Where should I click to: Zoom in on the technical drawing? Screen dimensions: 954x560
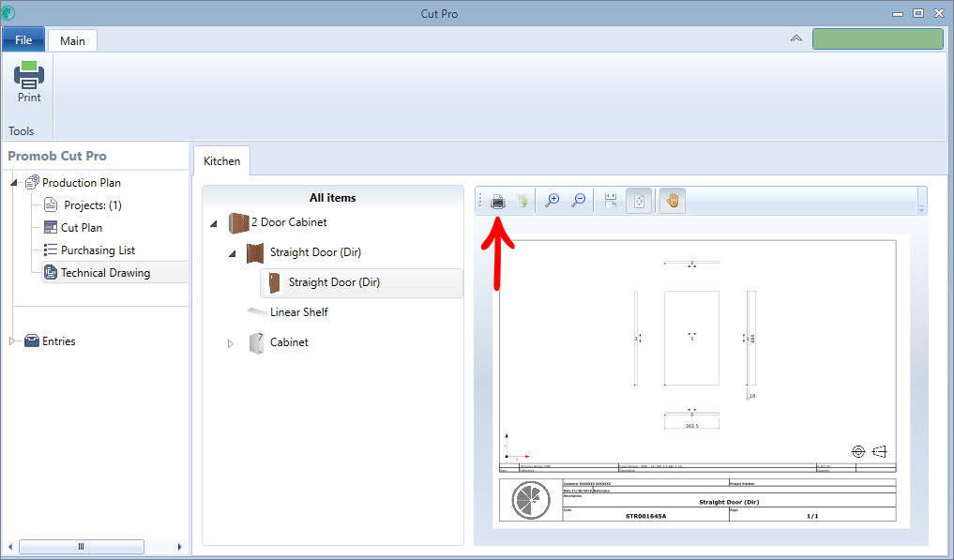(553, 200)
